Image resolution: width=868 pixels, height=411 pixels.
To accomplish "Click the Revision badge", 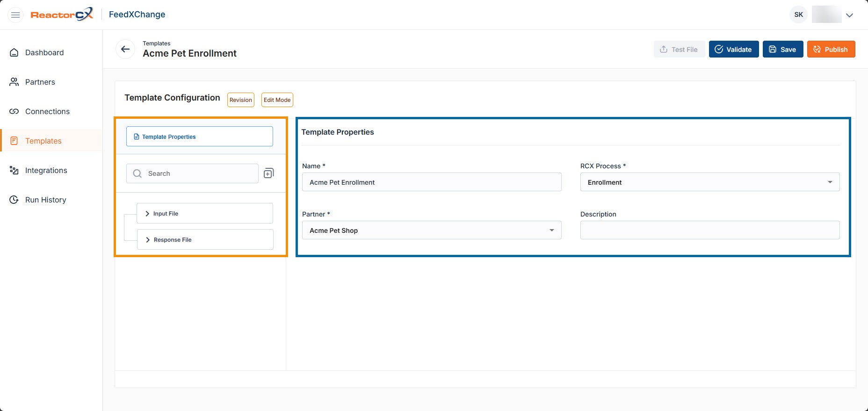I will tap(240, 100).
